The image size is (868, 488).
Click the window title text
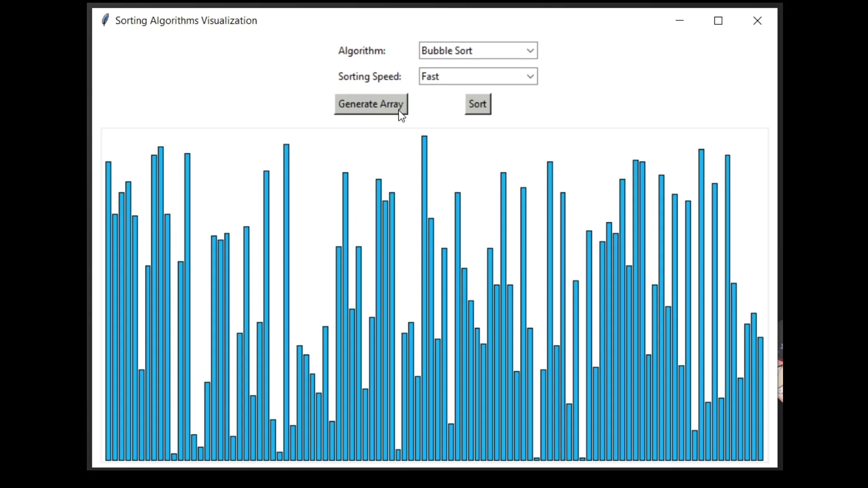(186, 21)
